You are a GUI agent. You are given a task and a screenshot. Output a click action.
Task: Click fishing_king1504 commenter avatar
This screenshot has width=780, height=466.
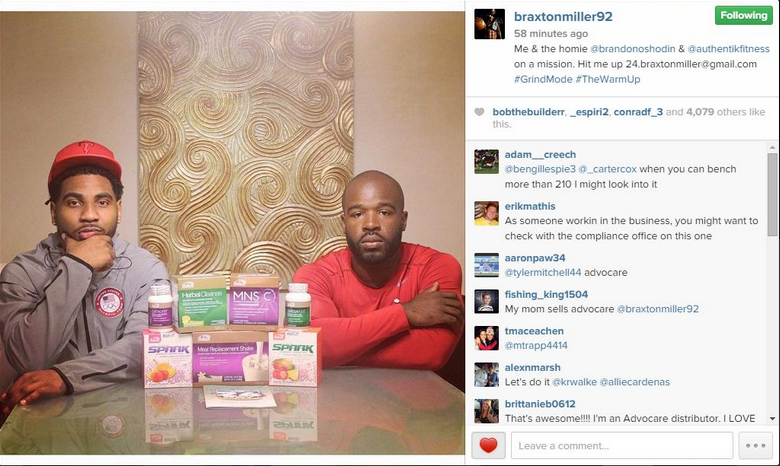point(487,301)
